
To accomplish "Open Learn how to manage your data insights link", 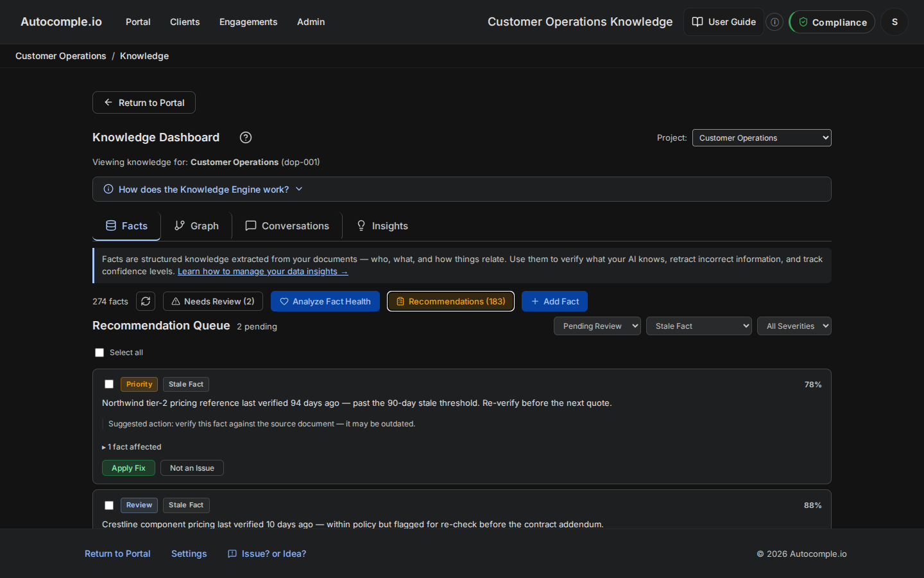I will pos(262,272).
